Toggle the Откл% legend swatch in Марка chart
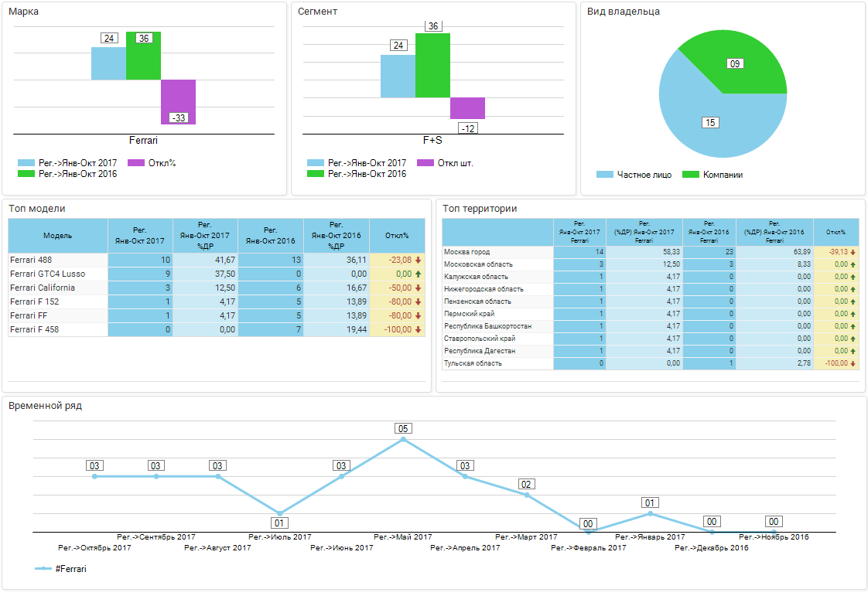 coord(136,163)
